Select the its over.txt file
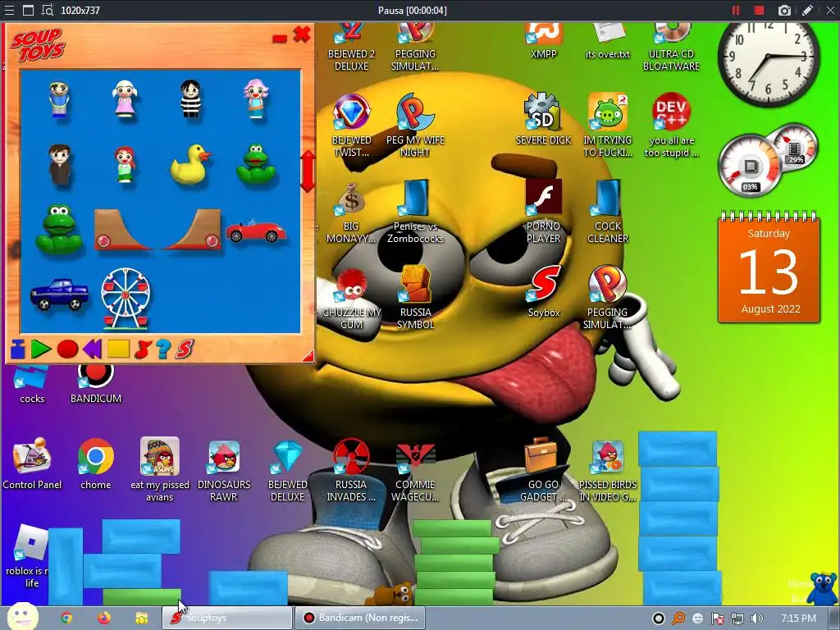 pos(608,41)
